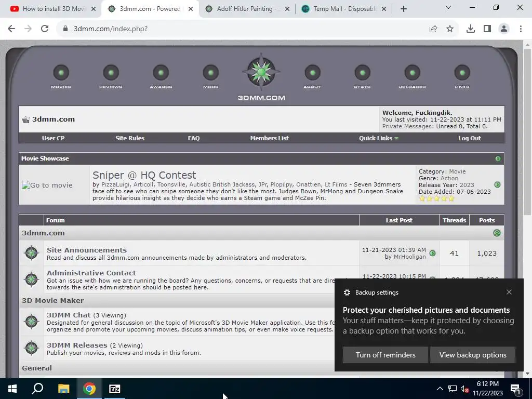The height and width of the screenshot is (399, 532).
Task: Collapse the Movie Showcase section
Action: click(x=498, y=158)
